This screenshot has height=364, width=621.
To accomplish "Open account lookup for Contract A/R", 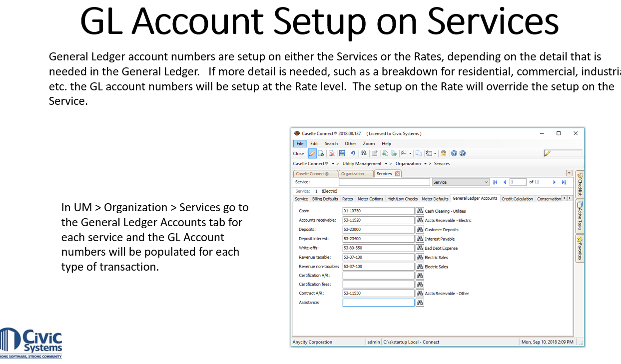I will click(x=420, y=293).
